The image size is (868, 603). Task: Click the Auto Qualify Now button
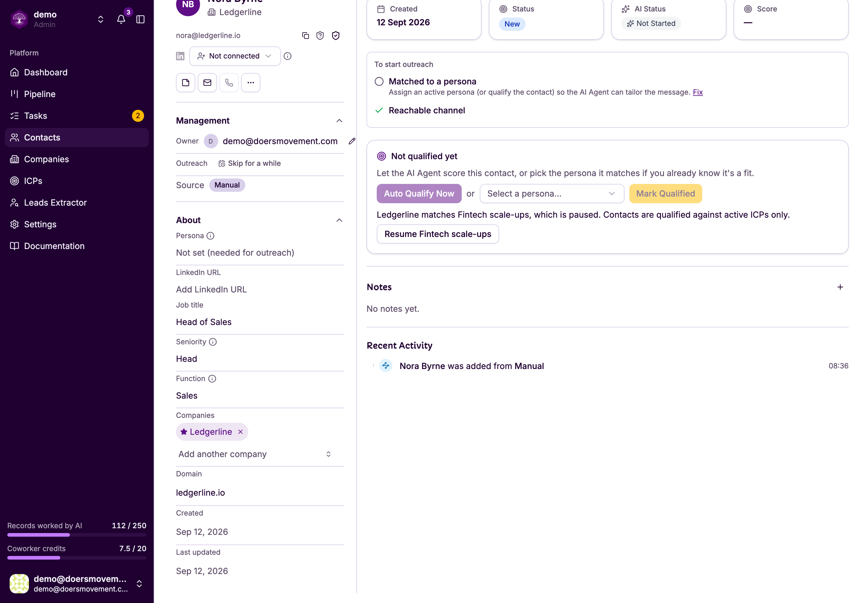(419, 194)
